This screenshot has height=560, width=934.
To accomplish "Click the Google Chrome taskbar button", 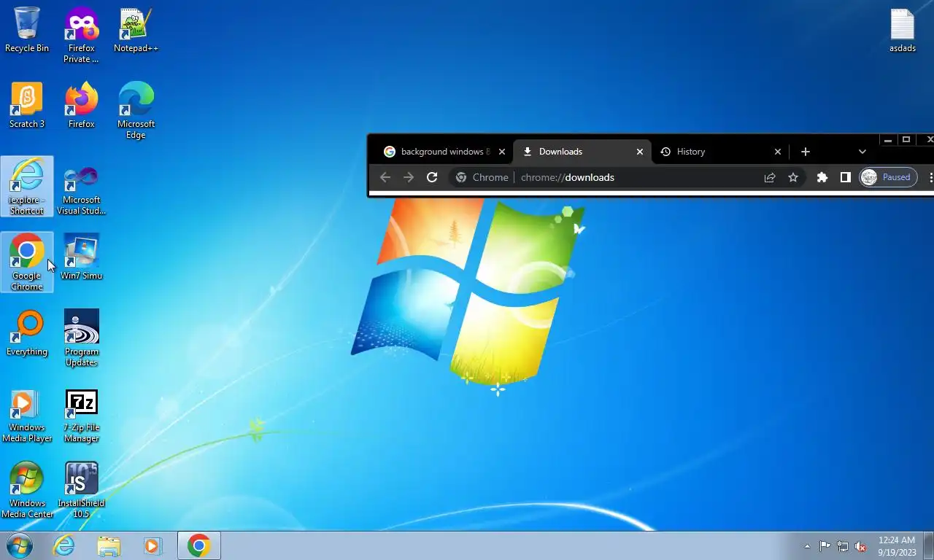I will pos(199,545).
